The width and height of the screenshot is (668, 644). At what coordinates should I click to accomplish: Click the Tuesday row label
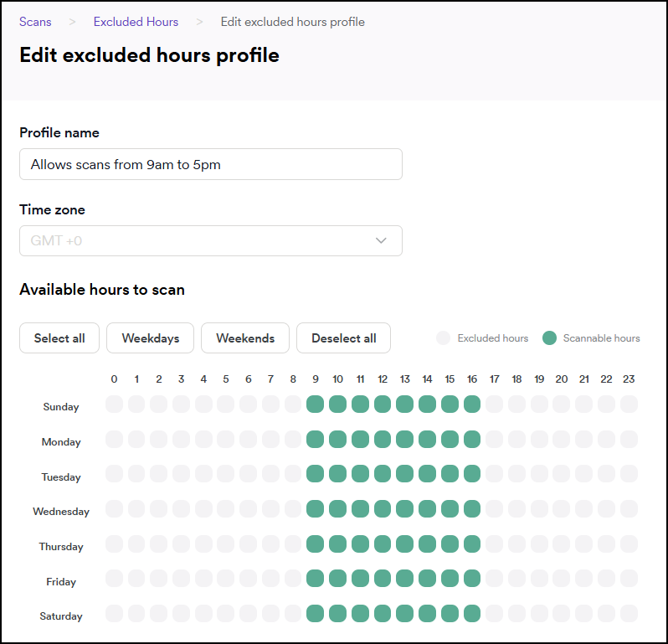click(61, 477)
